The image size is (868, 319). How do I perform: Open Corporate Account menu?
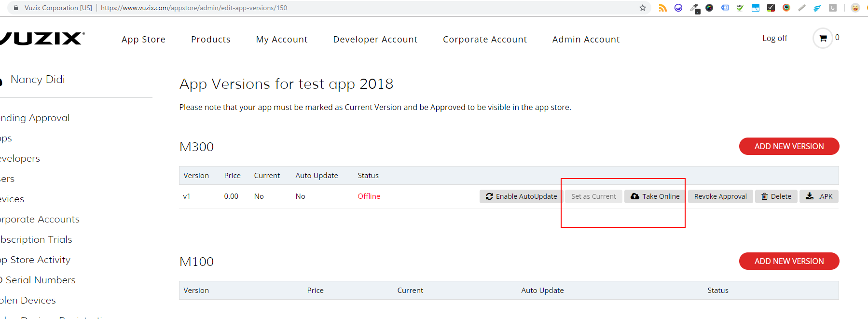(x=485, y=40)
